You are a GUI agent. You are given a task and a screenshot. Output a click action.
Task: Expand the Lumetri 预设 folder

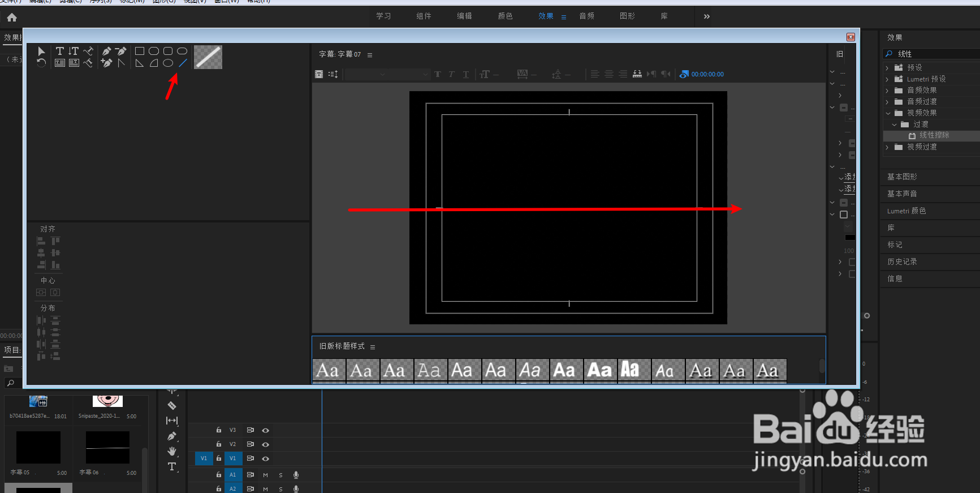(x=887, y=79)
